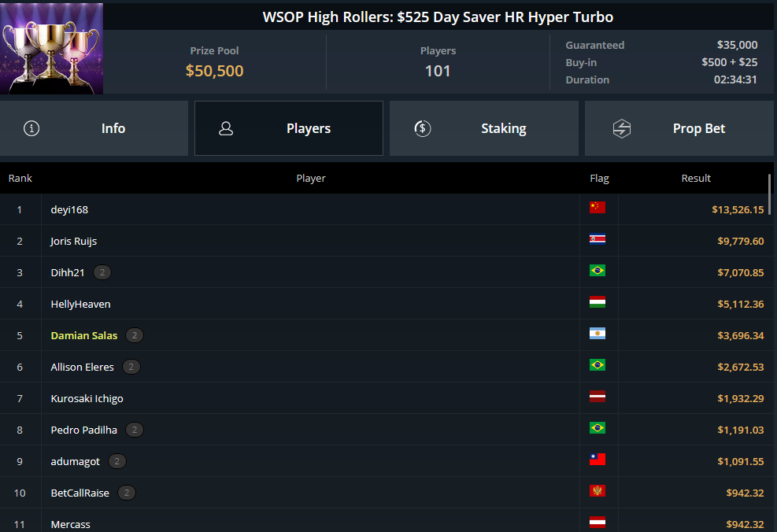
Task: Click re-entry badge beside BetCallRaise
Action: [127, 493]
